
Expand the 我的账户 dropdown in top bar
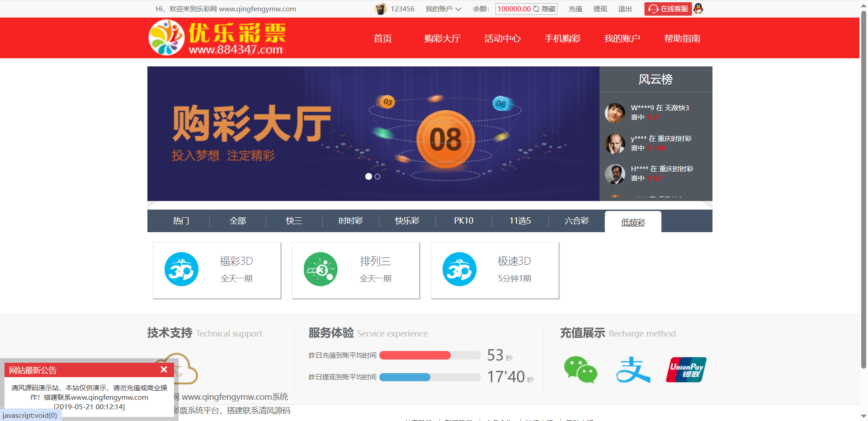pyautogui.click(x=443, y=9)
